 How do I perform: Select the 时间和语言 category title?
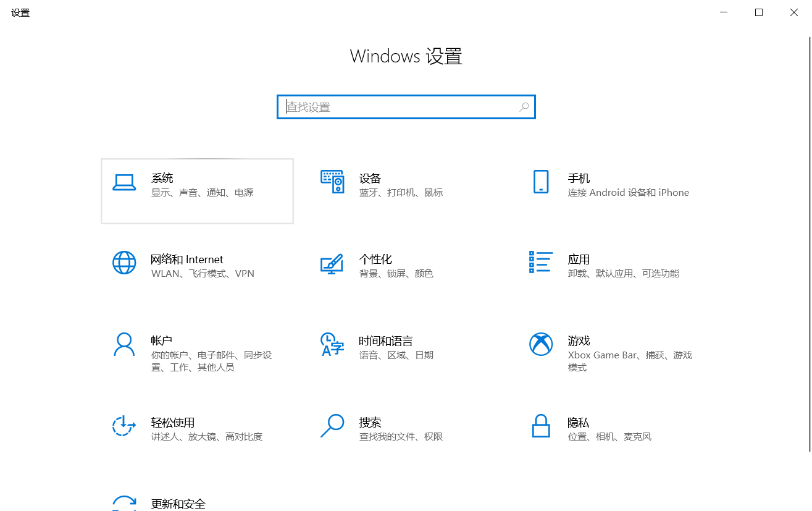click(386, 341)
